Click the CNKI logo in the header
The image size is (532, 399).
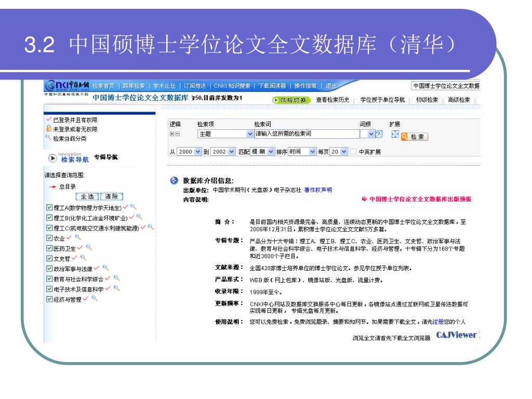coord(67,86)
